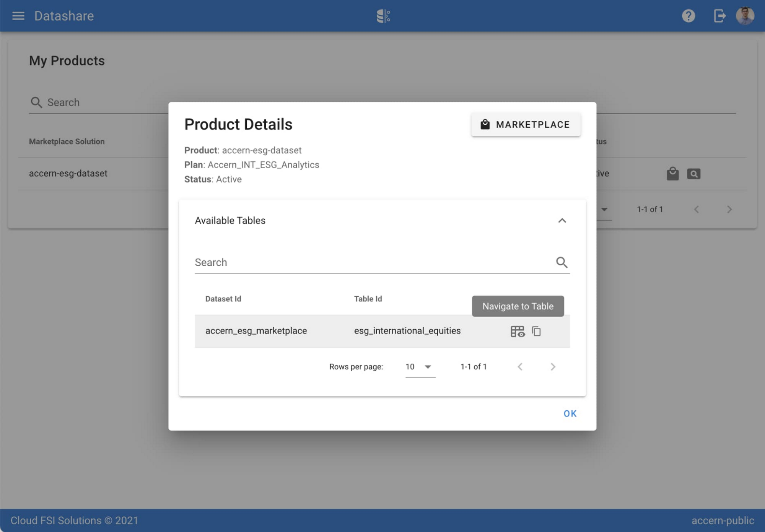Open the hamburger navigation menu

point(18,16)
